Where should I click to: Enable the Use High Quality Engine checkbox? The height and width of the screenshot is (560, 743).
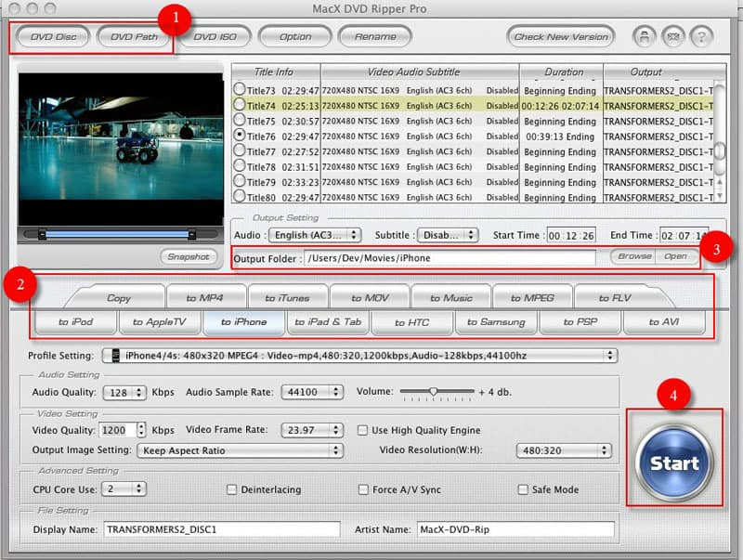(362, 430)
